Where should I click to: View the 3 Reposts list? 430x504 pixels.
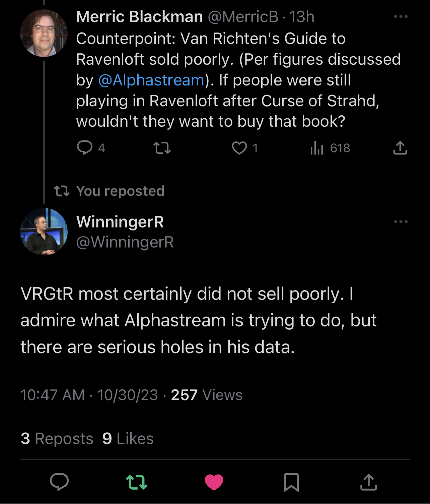[x=57, y=438]
